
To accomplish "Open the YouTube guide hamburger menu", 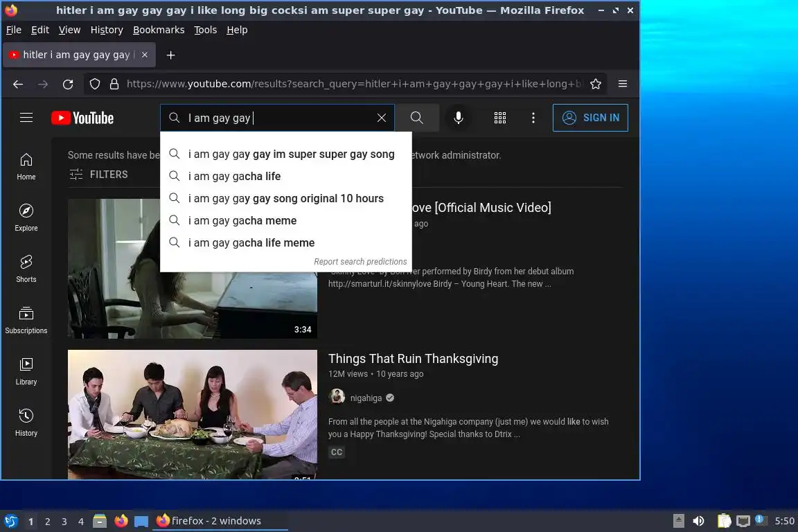I will click(26, 118).
